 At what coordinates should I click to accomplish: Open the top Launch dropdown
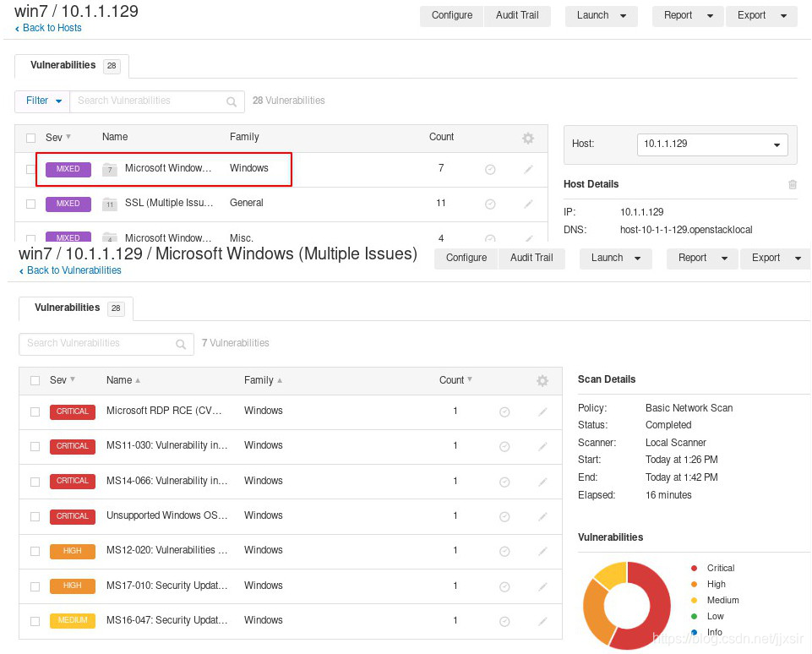pos(602,15)
